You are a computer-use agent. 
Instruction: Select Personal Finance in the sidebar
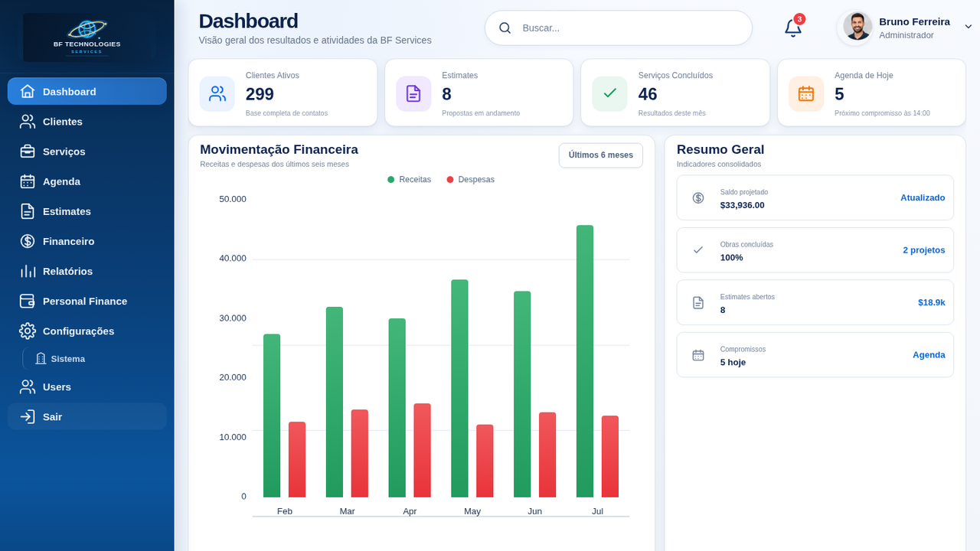[87, 302]
